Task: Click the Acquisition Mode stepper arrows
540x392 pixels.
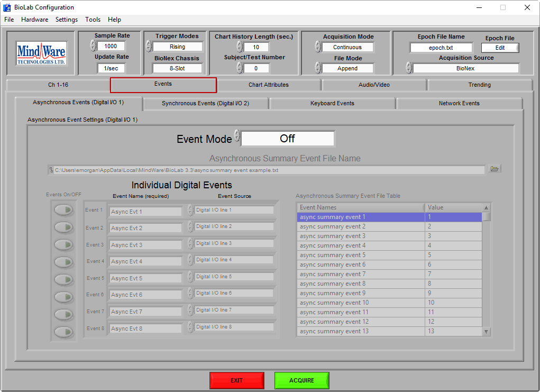Action: click(x=318, y=47)
